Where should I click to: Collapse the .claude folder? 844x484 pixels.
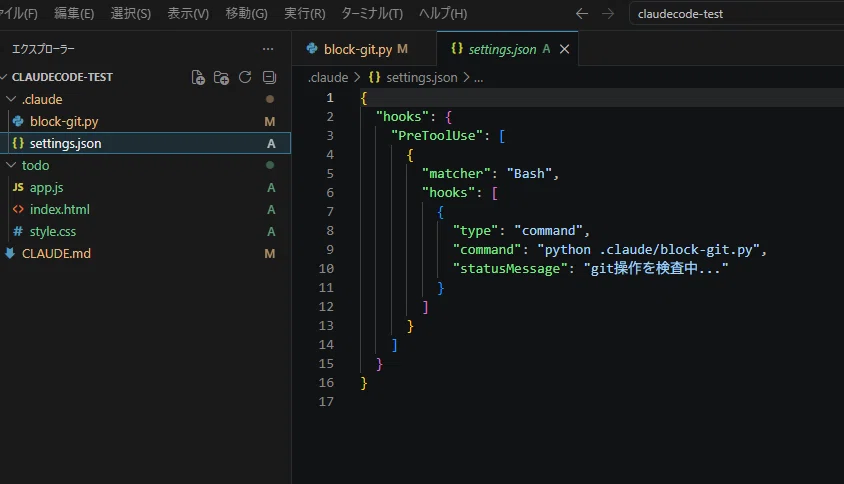(11, 100)
